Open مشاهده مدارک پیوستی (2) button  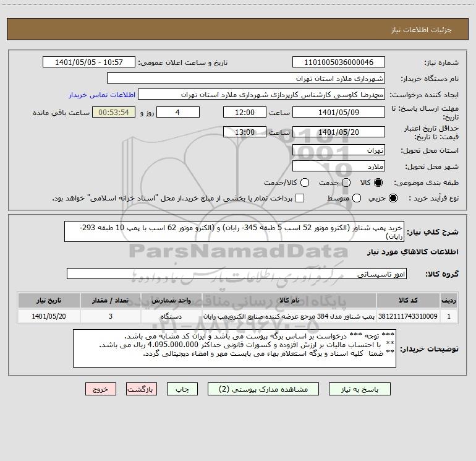[263, 389]
